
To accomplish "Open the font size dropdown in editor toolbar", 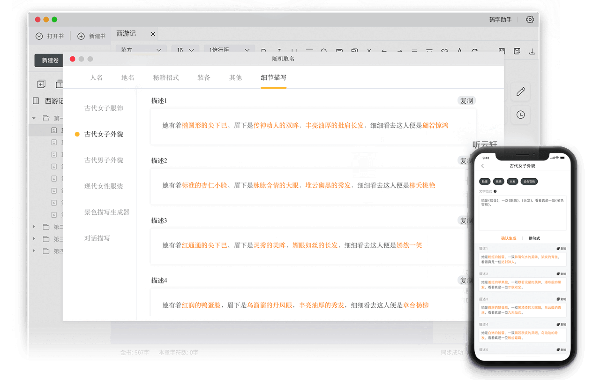I will click(185, 49).
